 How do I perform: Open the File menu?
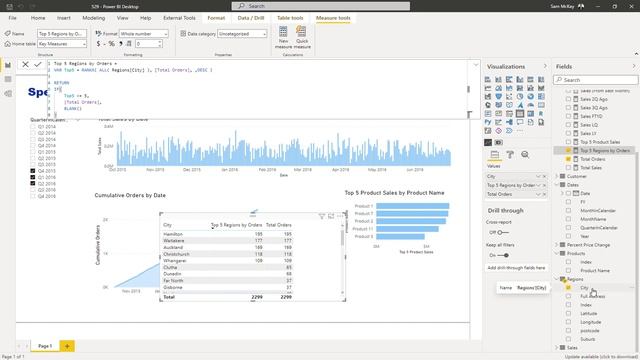tap(13, 18)
